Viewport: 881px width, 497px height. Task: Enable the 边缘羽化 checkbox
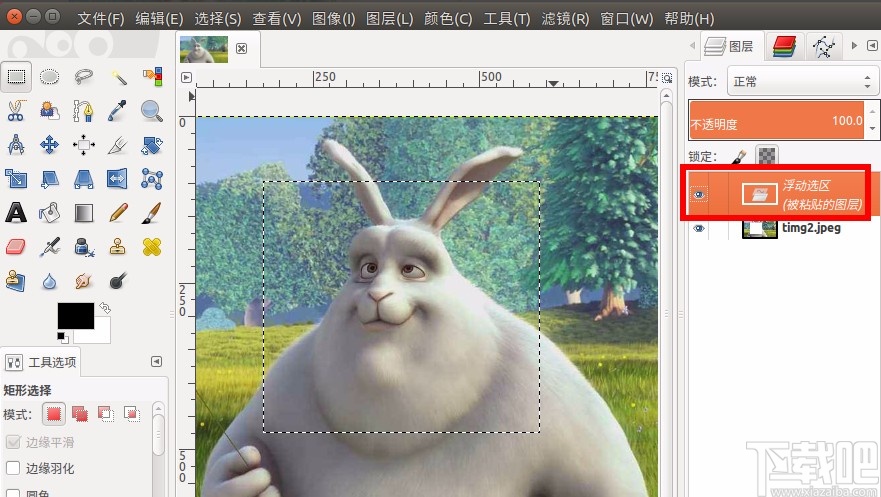point(13,468)
